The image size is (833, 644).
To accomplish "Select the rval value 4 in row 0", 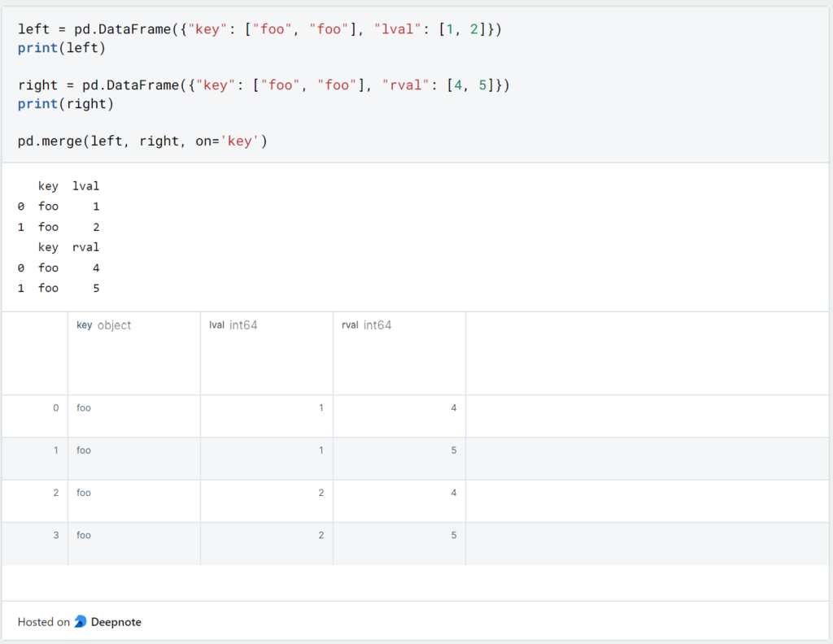I will tap(455, 407).
